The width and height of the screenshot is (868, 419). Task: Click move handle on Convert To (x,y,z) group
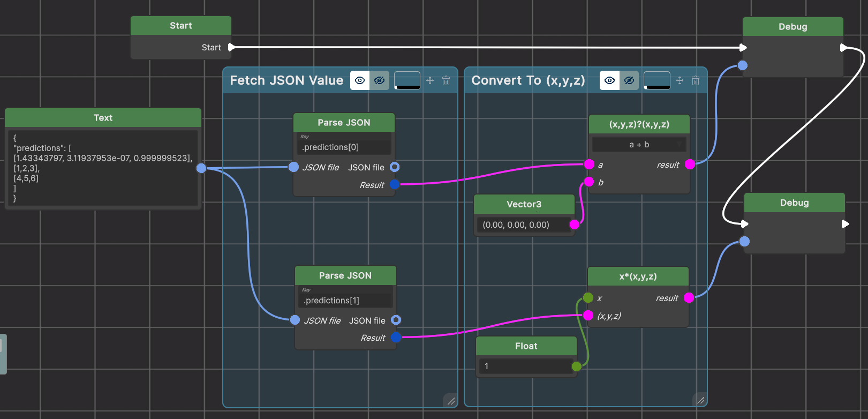[680, 80]
